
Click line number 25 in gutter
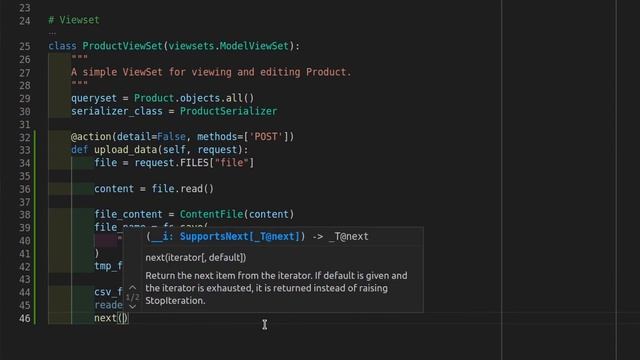(24, 46)
